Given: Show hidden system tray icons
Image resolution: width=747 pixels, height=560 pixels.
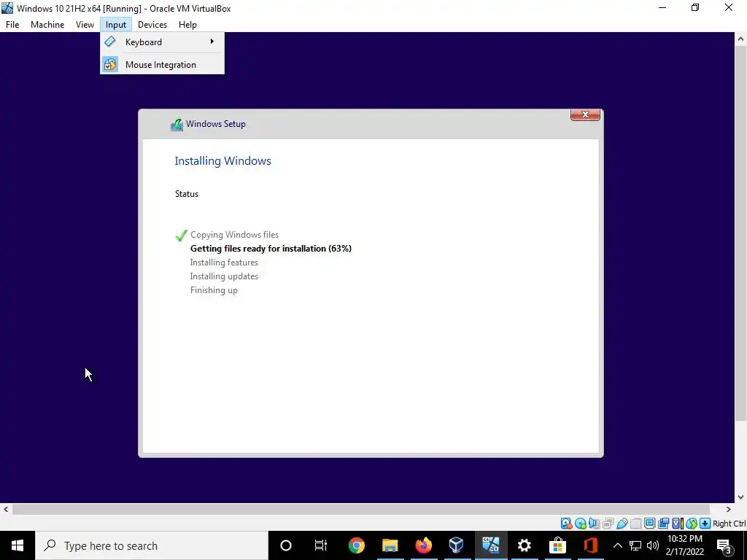Looking at the screenshot, I should tap(617, 545).
